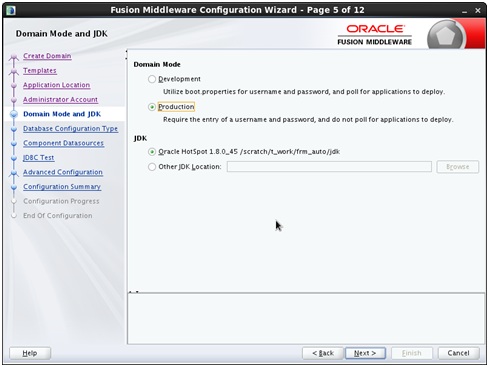The image size is (489, 367).
Task: Click the Administrator Account step bullet icon
Action: [x=14, y=100]
